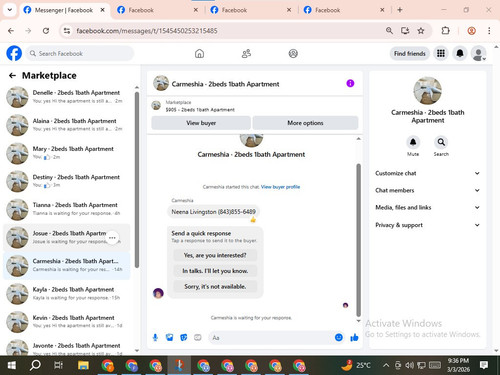Viewport: 500px width, 375px height.
Task: Click the message text box Aa
Action: (x=271, y=338)
